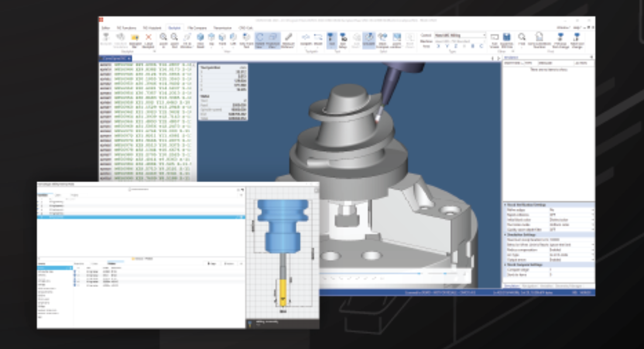Toggle the C axis button
Screen dimensions: 644x349
481,46
